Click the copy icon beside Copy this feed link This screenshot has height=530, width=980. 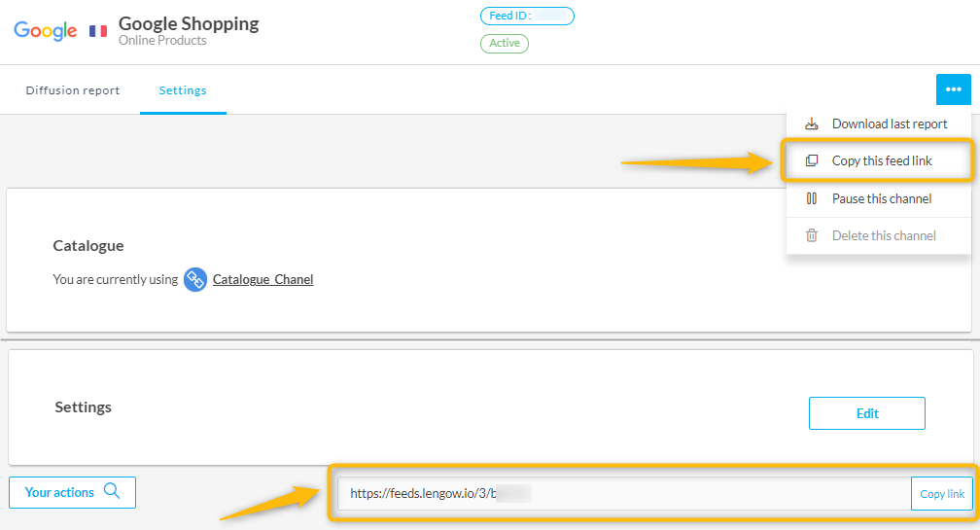tap(812, 160)
